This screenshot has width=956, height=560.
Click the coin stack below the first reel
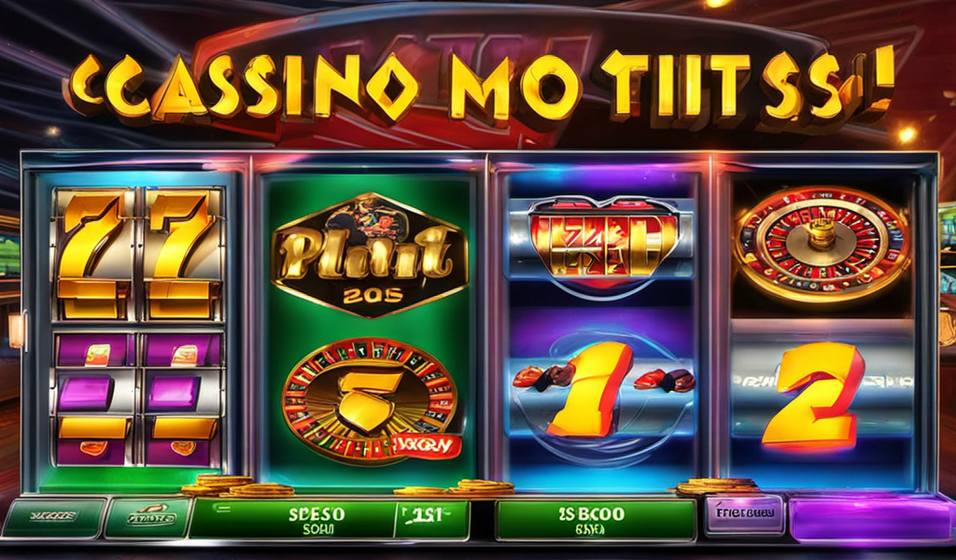click(238, 485)
